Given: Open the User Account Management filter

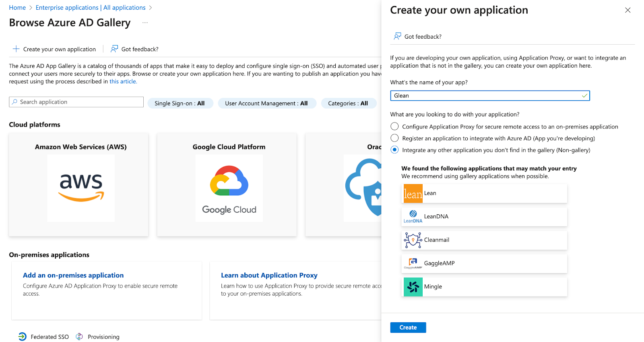Looking at the screenshot, I should click(x=266, y=104).
